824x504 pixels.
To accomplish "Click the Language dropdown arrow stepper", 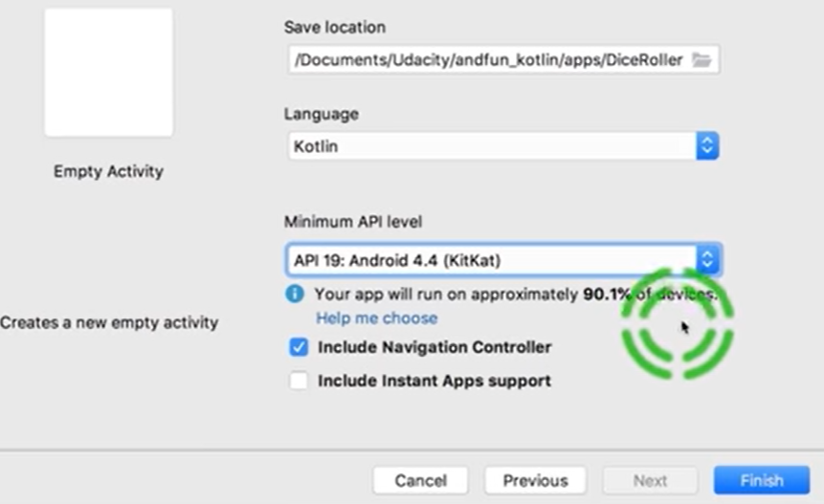I will tap(707, 146).
